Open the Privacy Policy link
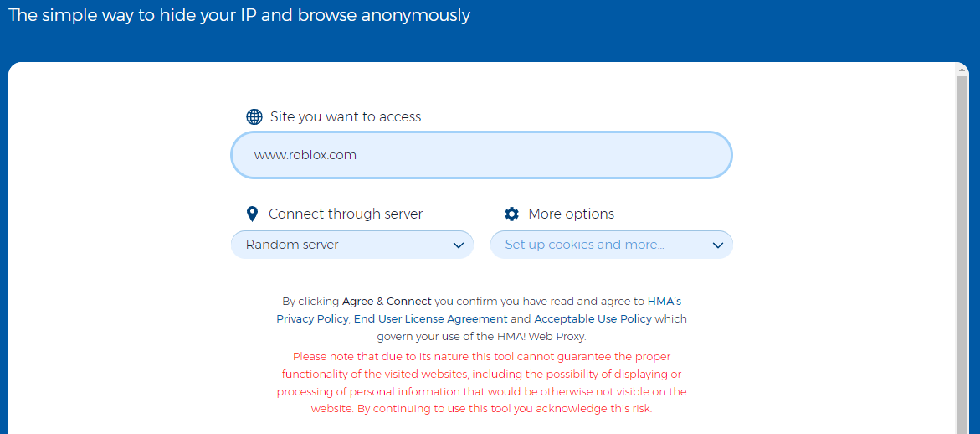The image size is (980, 434). pos(312,318)
